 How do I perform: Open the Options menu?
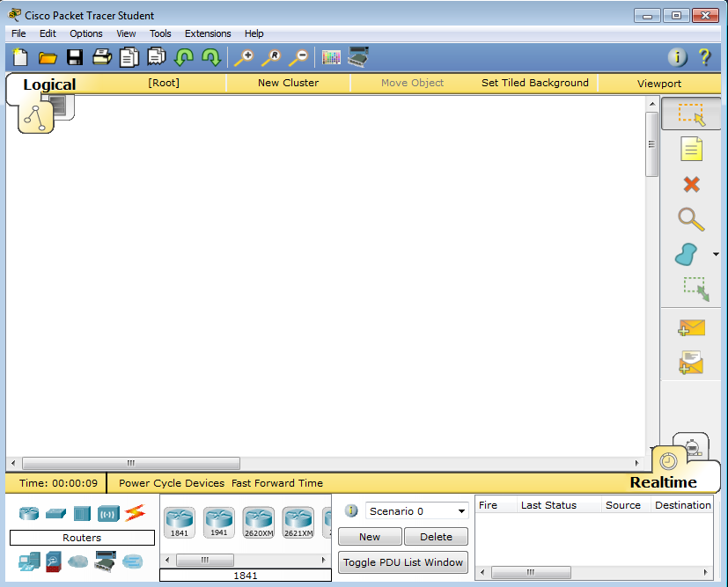tap(86, 33)
